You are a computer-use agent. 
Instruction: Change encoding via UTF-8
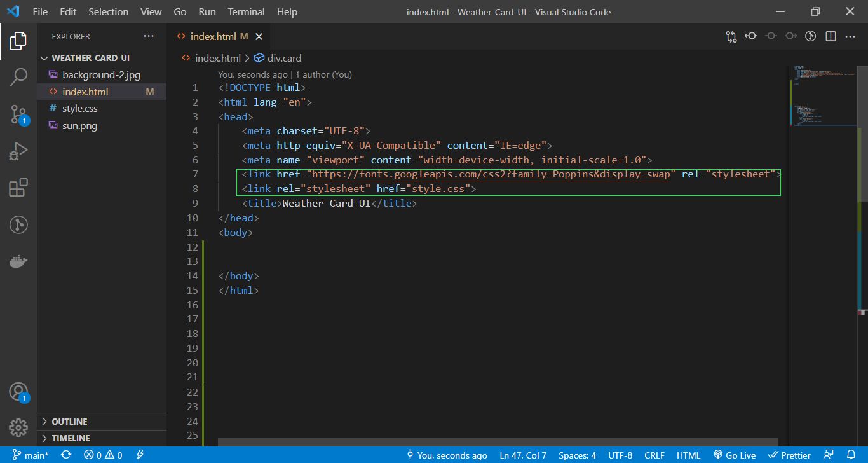click(620, 455)
